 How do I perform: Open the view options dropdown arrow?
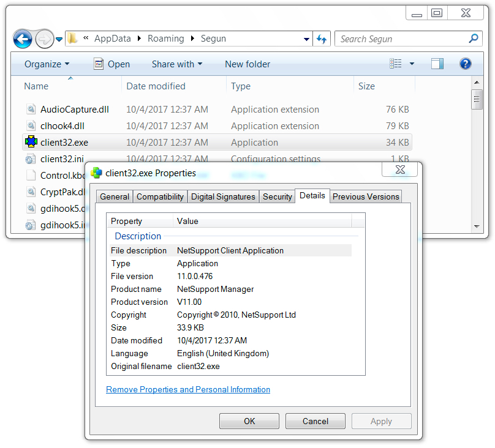[x=412, y=64]
